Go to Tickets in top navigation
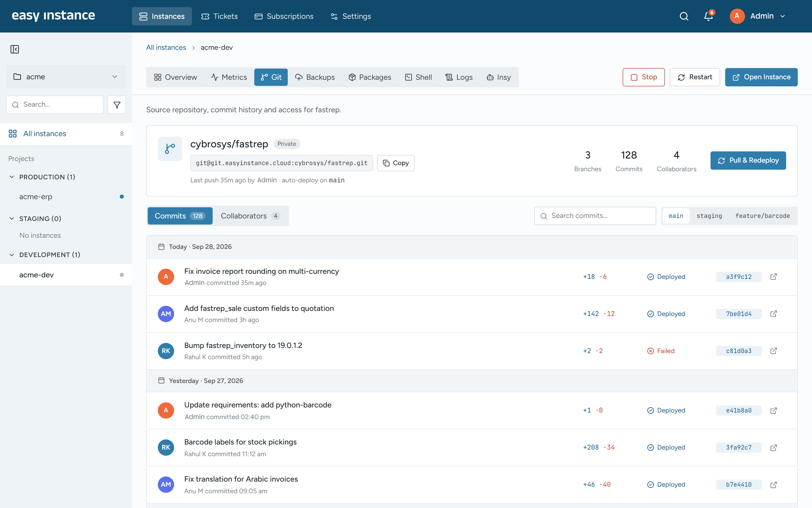This screenshot has height=508, width=812. 219,16
